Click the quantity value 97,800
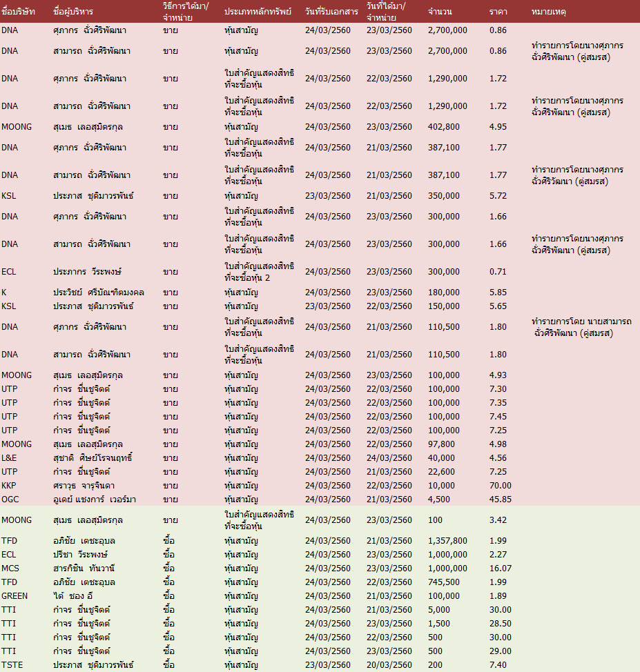 (x=441, y=444)
